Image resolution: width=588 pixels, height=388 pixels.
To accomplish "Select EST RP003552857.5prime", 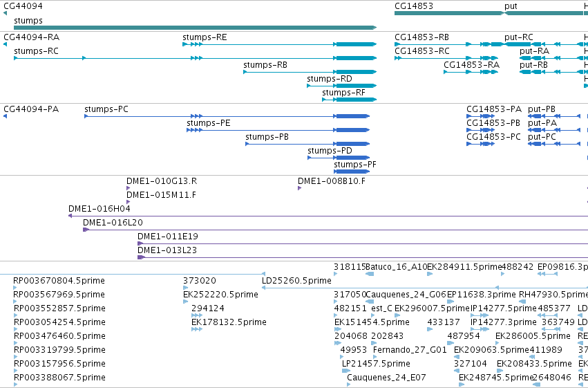I will tap(59, 309).
